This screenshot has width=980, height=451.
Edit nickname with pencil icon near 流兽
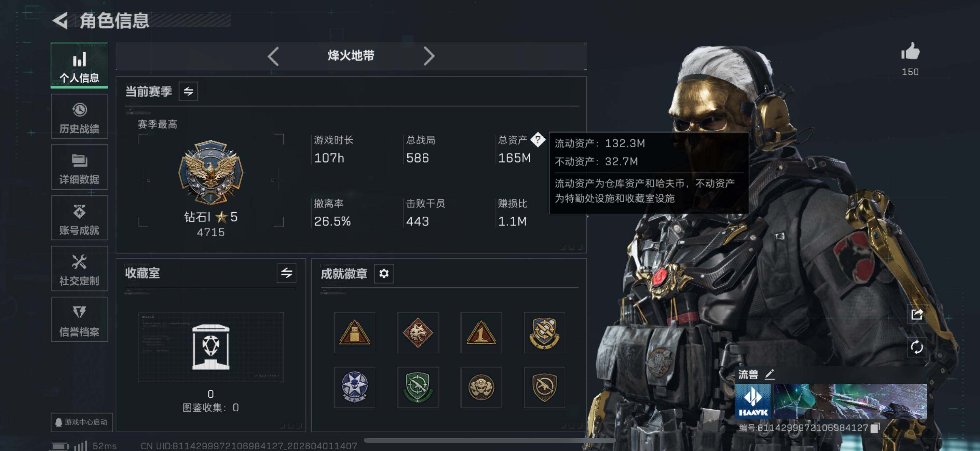(769, 374)
